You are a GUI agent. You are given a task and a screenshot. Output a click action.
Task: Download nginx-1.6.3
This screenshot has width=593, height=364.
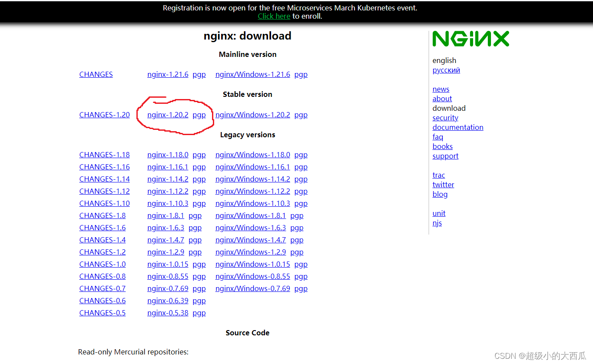click(166, 228)
